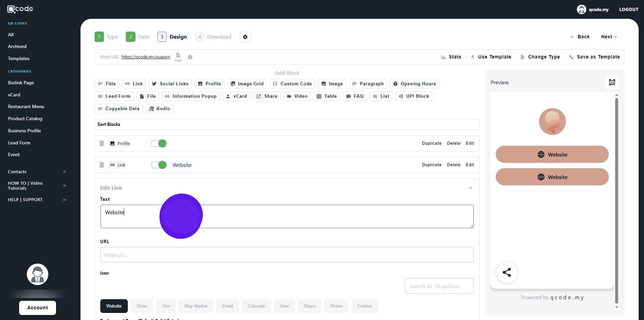Collapse the Edit Link panel

(x=470, y=188)
